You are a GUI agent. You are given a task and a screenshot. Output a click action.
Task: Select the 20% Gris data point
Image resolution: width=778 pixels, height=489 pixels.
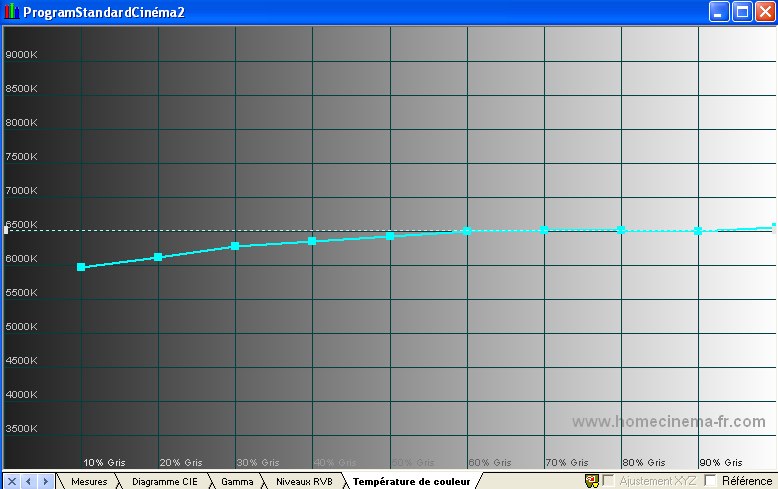158,256
